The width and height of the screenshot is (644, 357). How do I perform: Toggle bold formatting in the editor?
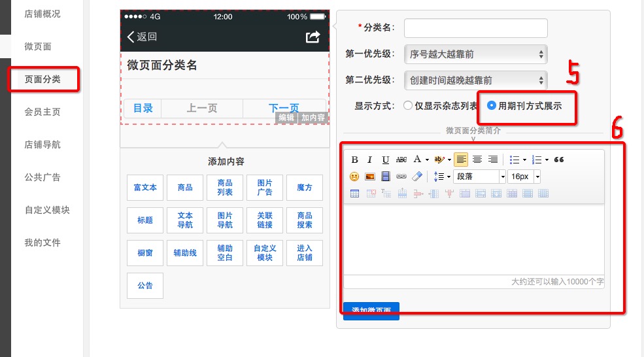click(x=354, y=160)
